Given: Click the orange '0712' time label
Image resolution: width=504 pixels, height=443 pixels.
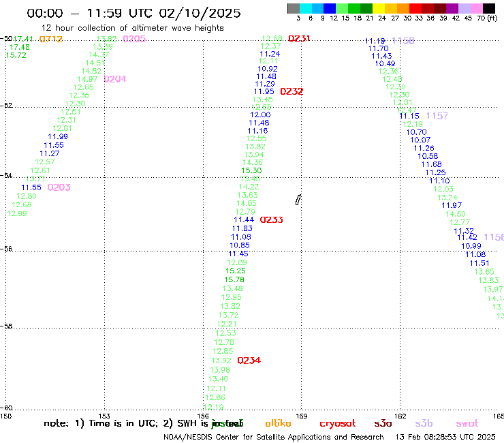Looking at the screenshot, I should coord(51,40).
